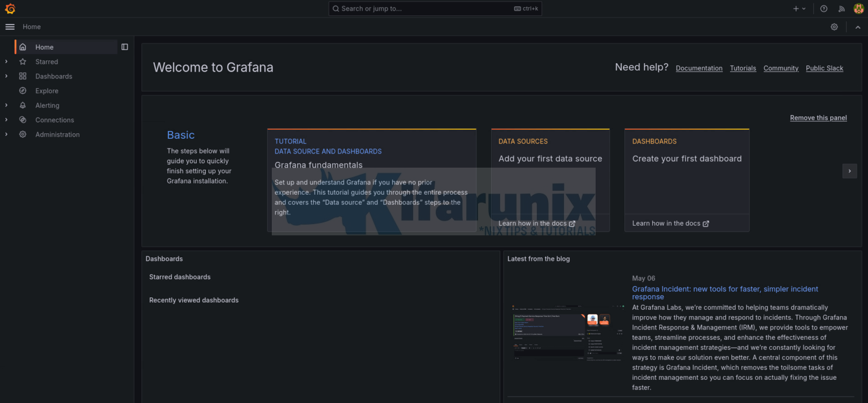Viewport: 868px width, 403px height.
Task: Click the Alerting bell icon
Action: tap(23, 105)
